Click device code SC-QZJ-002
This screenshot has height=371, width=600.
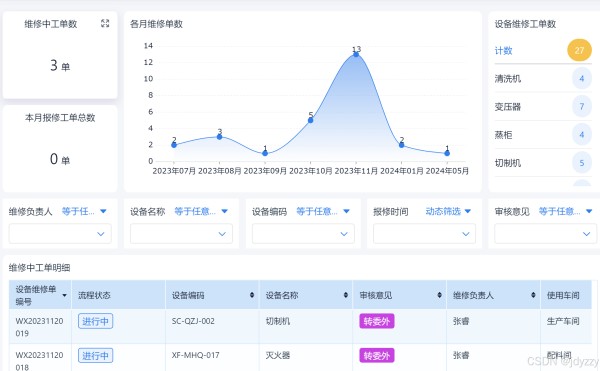pos(193,321)
